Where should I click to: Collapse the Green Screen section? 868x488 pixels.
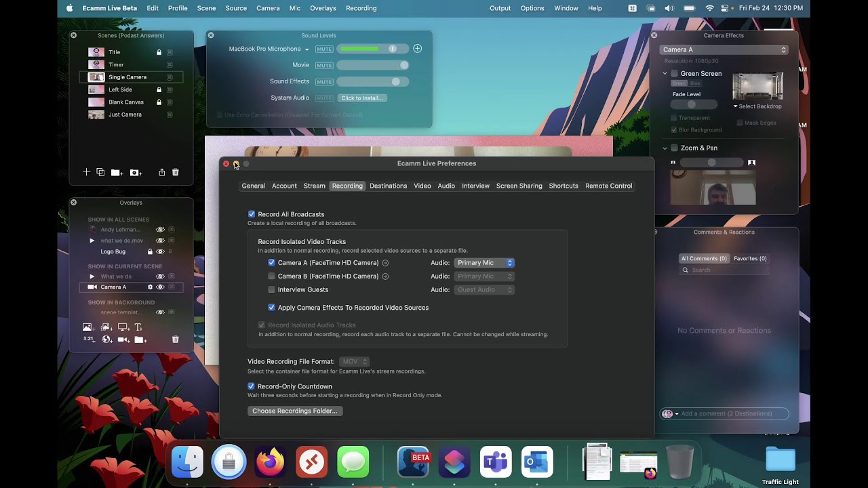(x=665, y=74)
